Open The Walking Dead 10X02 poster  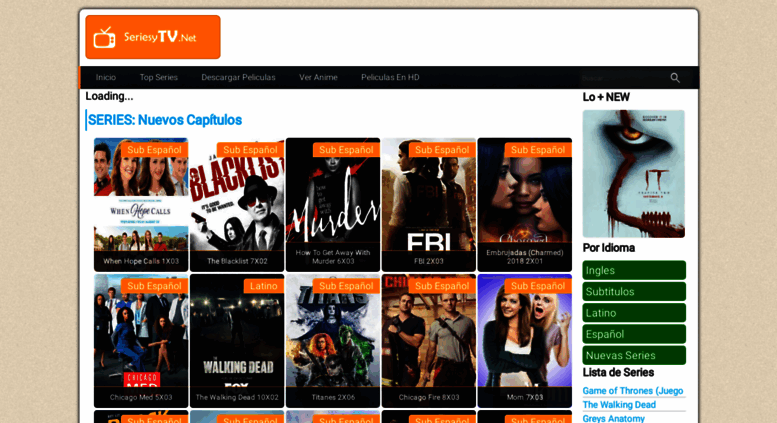tap(237, 340)
